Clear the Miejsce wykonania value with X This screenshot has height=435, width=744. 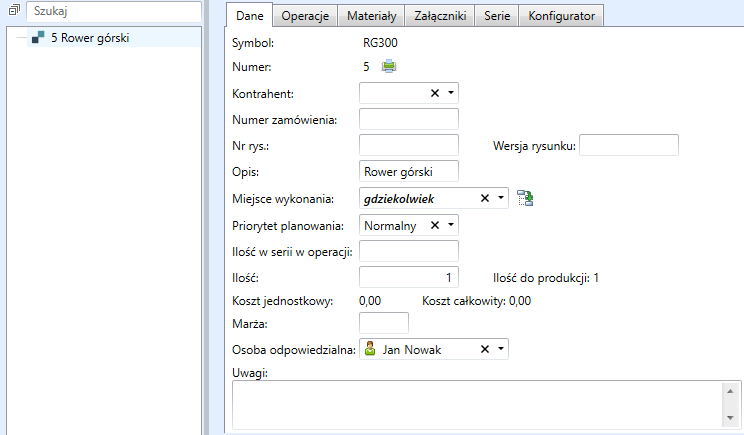(x=485, y=198)
